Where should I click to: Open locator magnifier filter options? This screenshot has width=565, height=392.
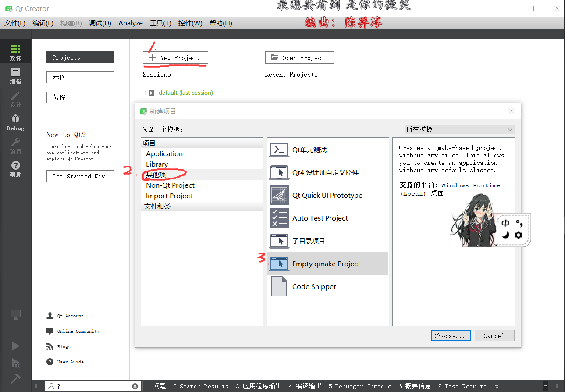coord(51,386)
